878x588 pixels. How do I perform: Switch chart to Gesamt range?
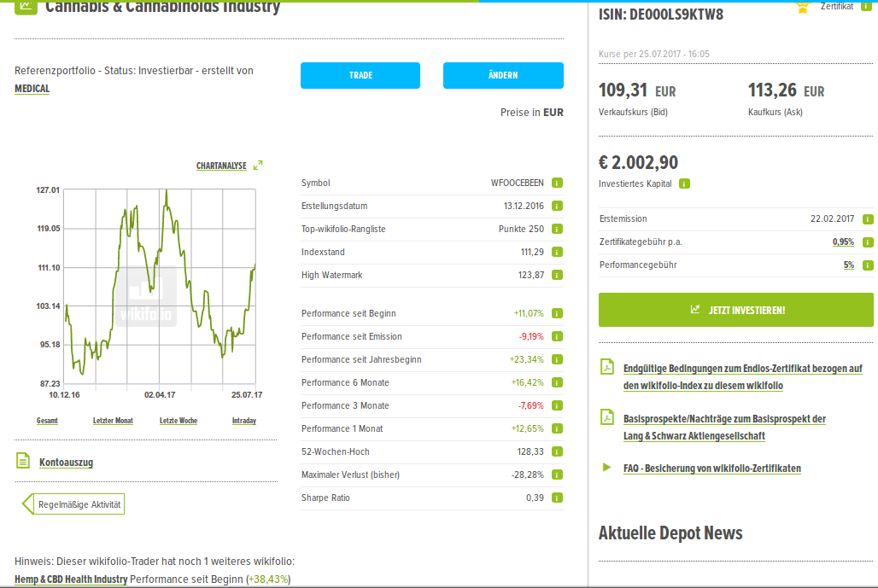(x=47, y=421)
